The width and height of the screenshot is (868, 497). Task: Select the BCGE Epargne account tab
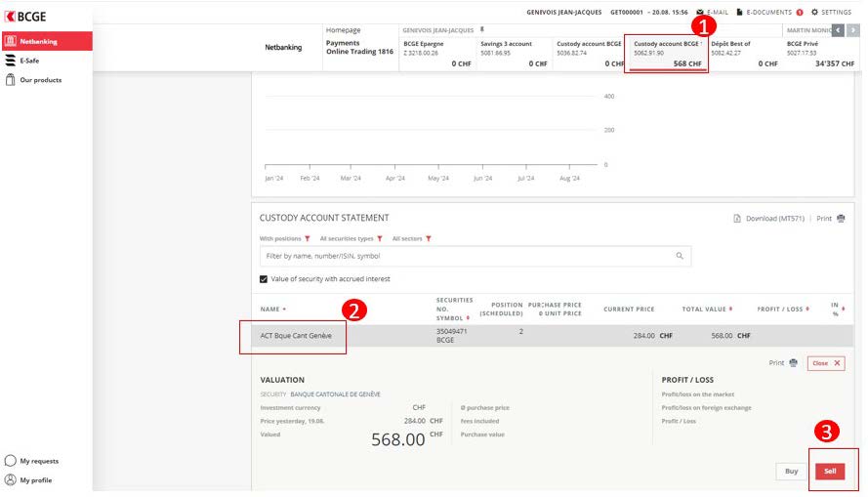point(437,55)
